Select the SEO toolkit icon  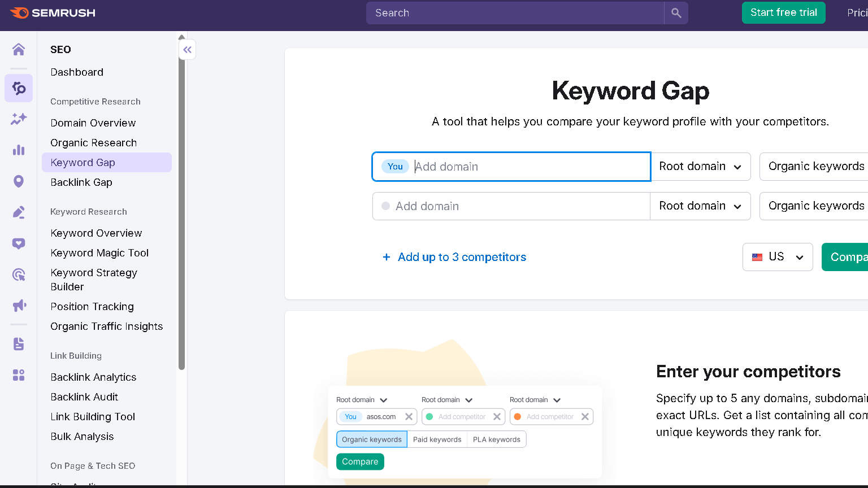pos(18,88)
